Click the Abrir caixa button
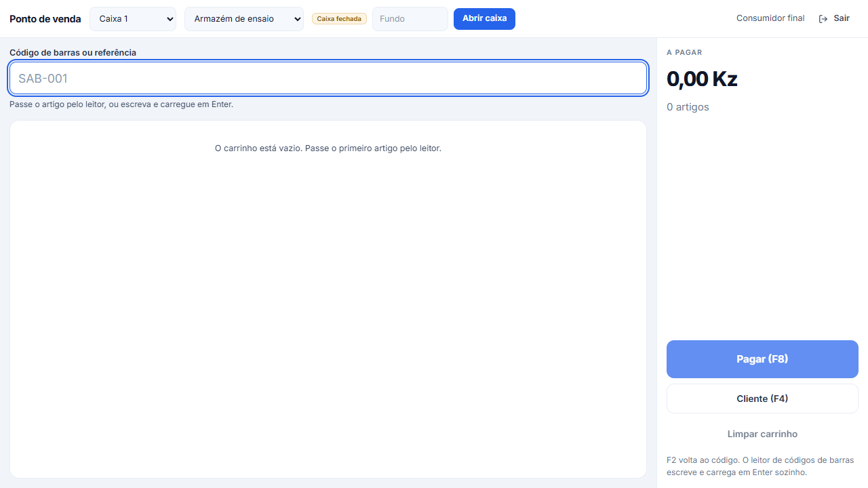 point(484,19)
